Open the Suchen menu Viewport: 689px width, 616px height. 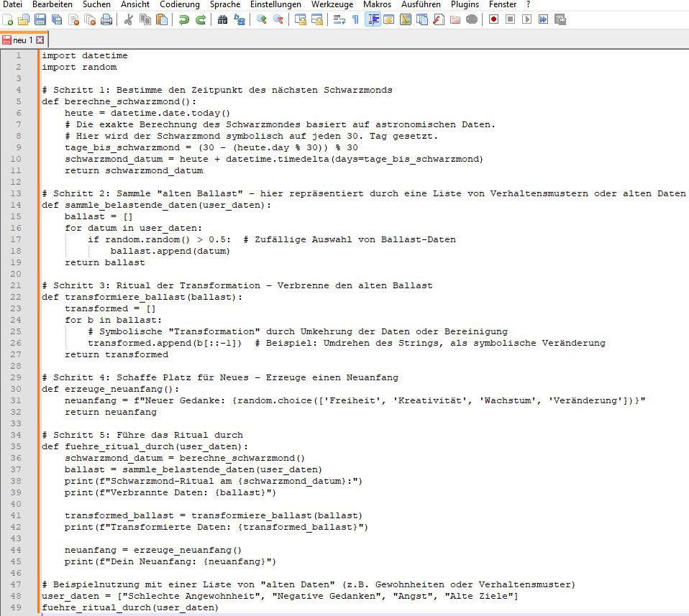coord(96,4)
